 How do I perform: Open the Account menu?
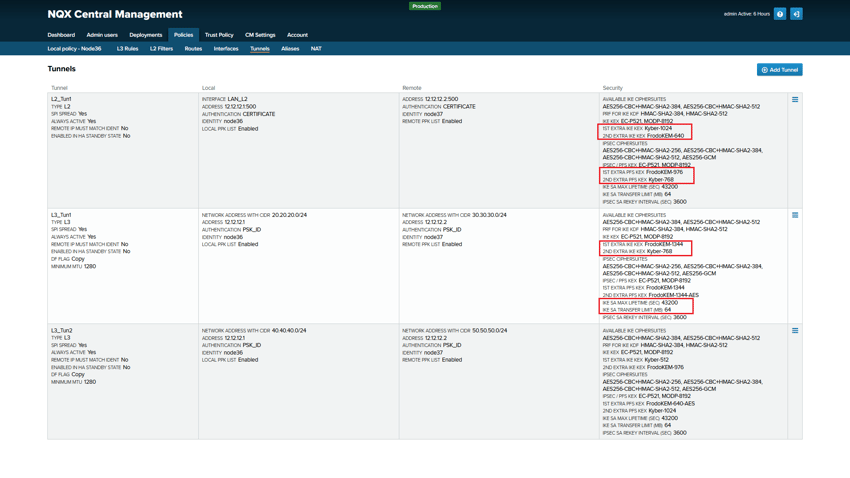pyautogui.click(x=297, y=35)
